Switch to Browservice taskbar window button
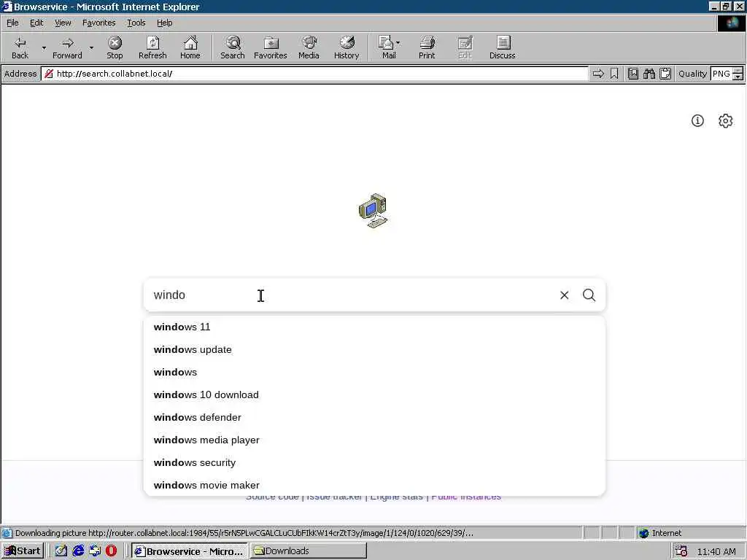Image resolution: width=747 pixels, height=560 pixels. [190, 551]
